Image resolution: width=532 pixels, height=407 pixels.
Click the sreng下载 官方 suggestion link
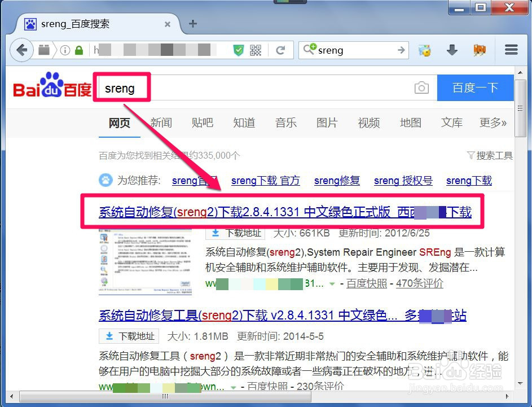pyautogui.click(x=265, y=181)
